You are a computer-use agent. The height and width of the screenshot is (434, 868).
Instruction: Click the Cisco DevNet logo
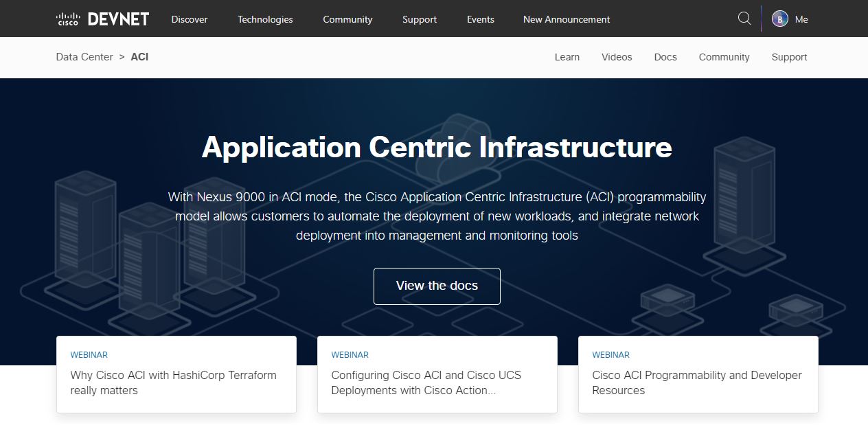tap(102, 19)
